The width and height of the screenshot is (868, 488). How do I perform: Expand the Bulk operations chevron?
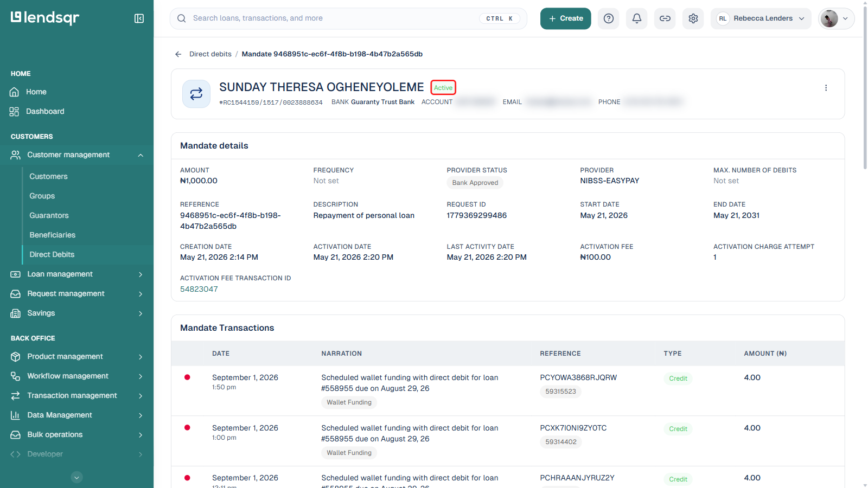pos(141,435)
